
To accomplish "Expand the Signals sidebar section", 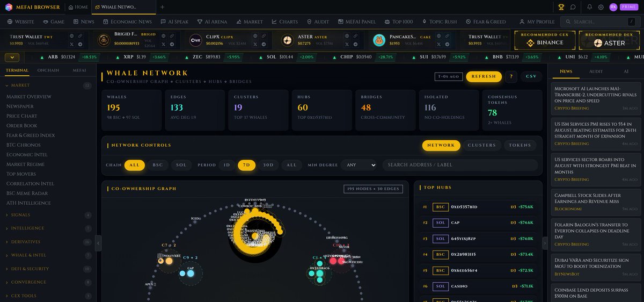I will [48, 215].
